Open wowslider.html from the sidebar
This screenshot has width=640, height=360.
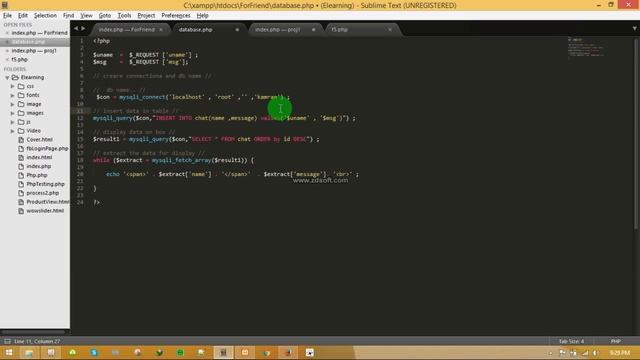tap(45, 211)
